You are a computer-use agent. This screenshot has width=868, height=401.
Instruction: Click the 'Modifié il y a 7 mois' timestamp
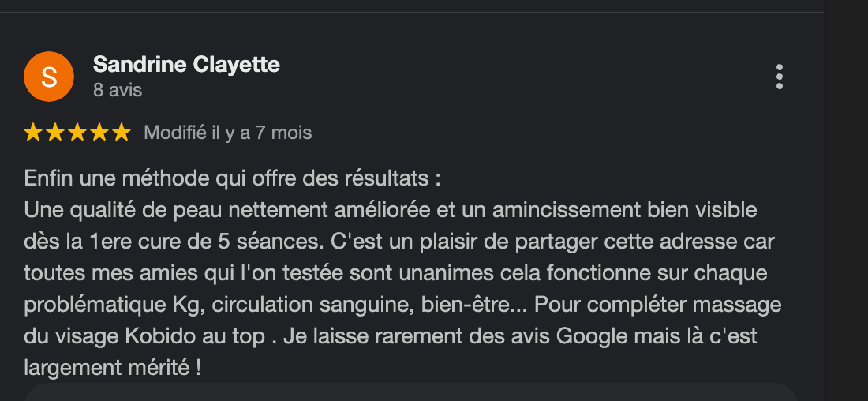(x=227, y=133)
